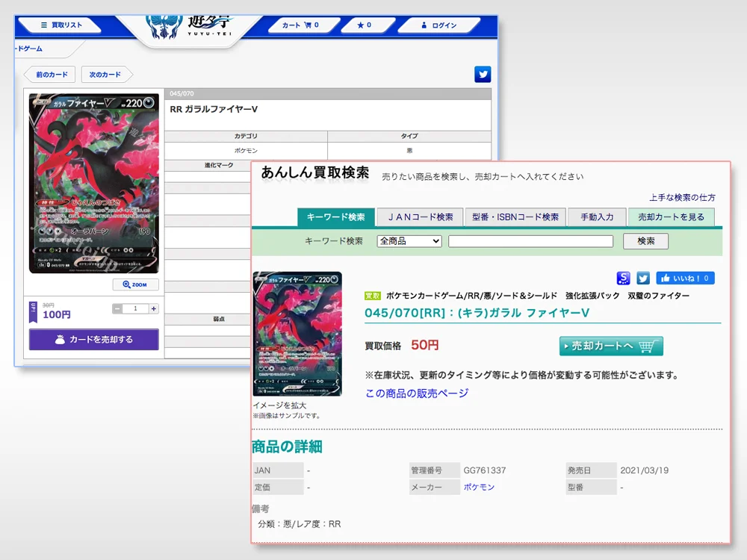Click the ログイン login button

pos(438,25)
